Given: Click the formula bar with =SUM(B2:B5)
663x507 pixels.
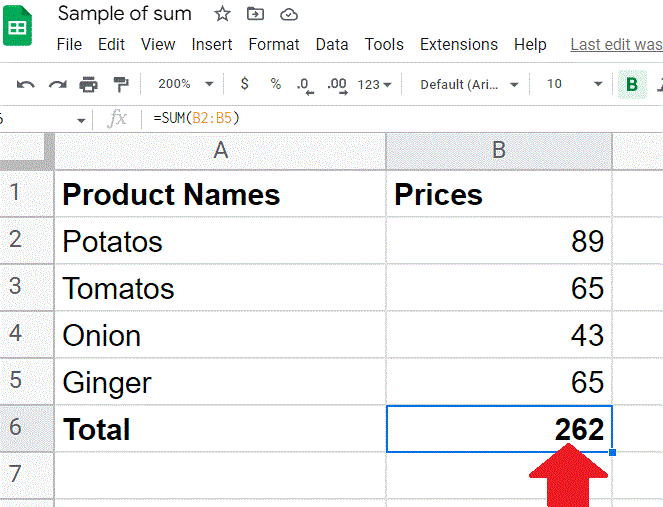Looking at the screenshot, I should click(x=402, y=118).
